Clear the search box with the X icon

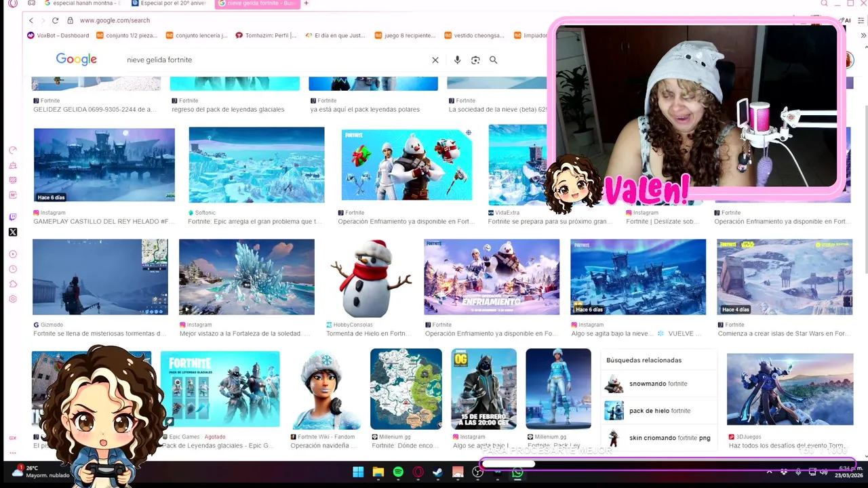tap(435, 60)
